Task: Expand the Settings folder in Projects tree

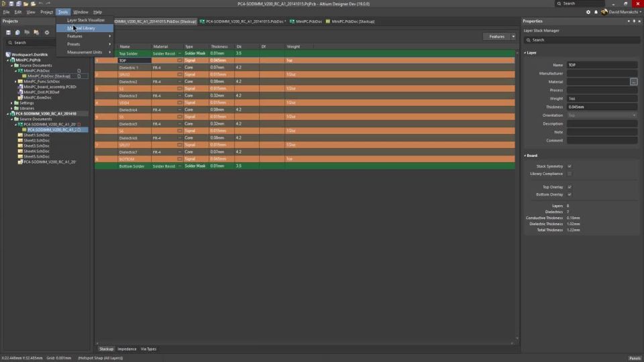Action: 11,103
